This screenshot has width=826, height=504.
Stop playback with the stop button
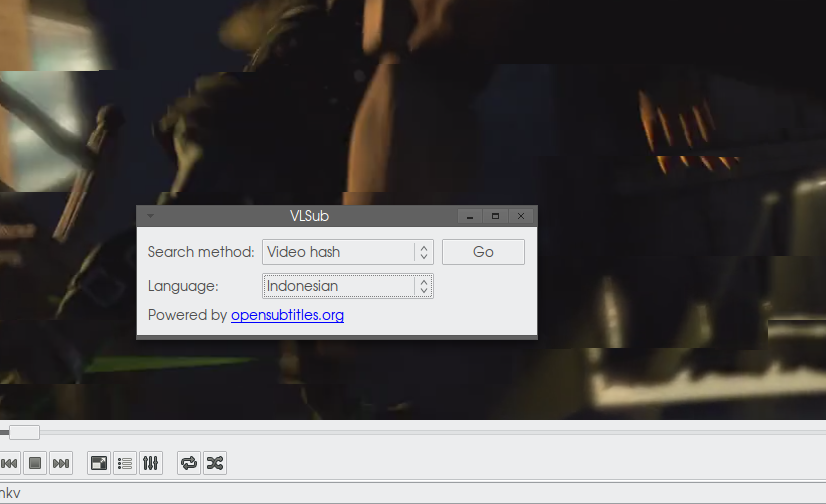(35, 463)
